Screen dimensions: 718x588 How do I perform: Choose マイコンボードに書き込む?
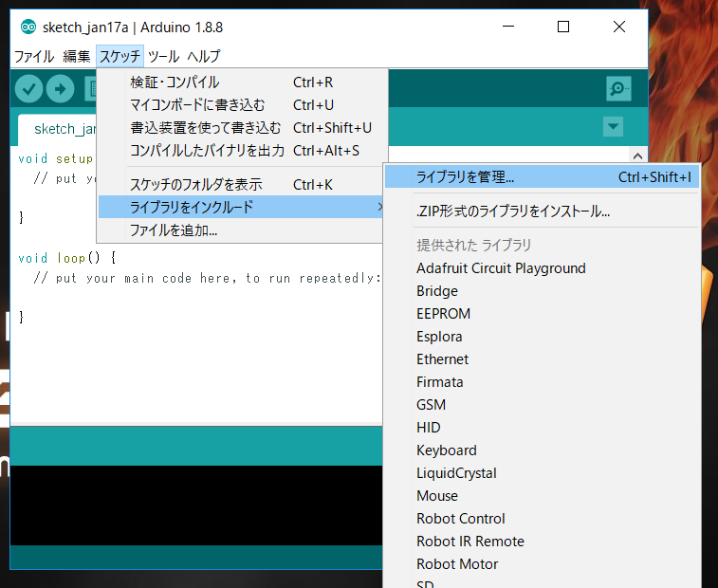242,105
